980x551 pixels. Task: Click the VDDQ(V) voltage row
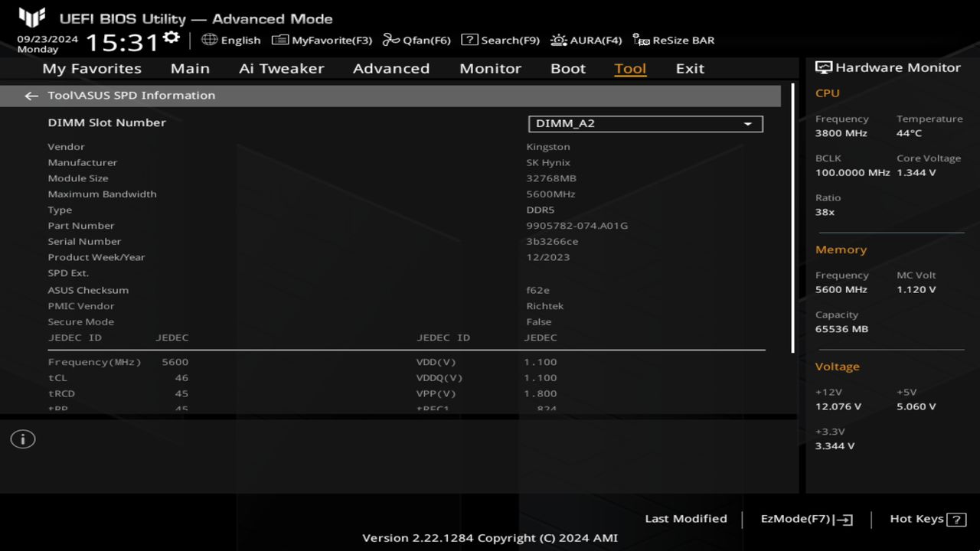487,378
